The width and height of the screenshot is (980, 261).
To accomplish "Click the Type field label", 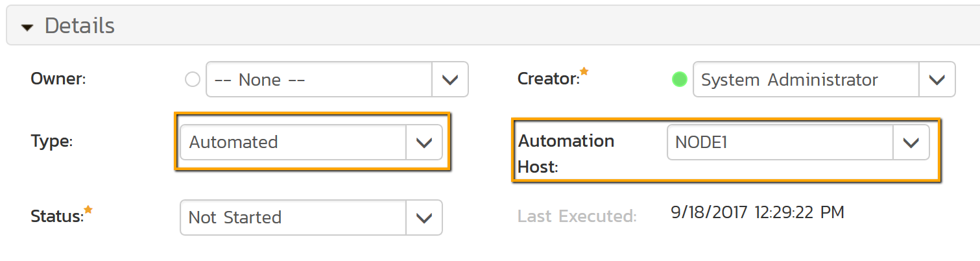I will tap(52, 142).
